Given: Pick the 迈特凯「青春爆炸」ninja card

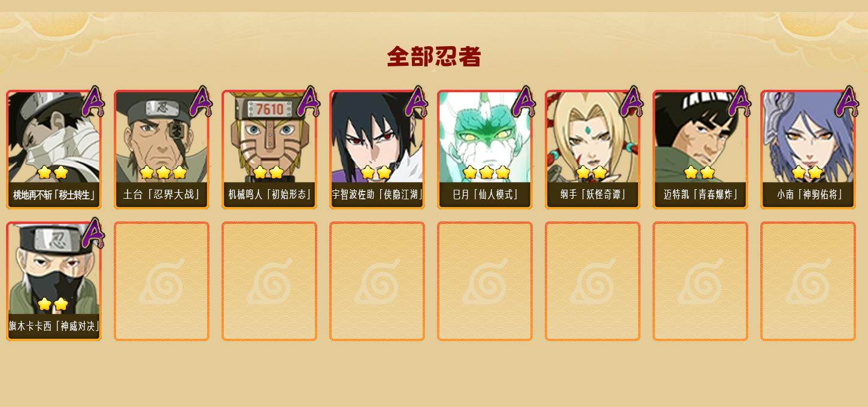Looking at the screenshot, I should [700, 150].
